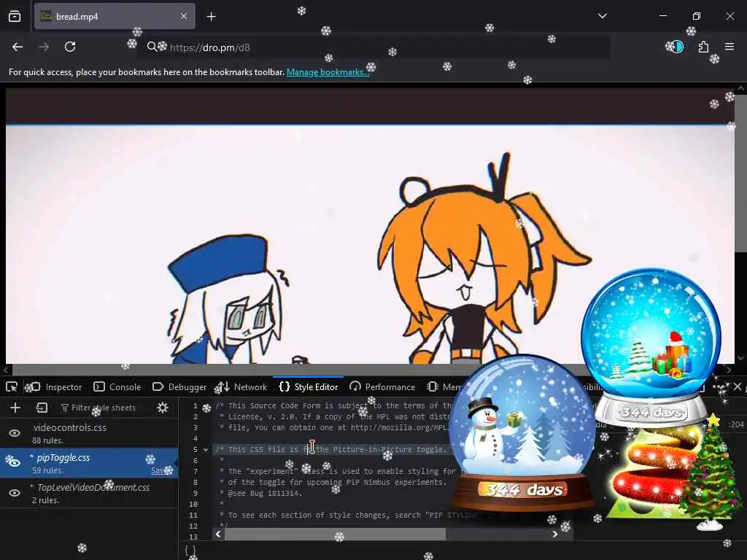Select the TopLevelVideoDocument.css style sheet
Image resolution: width=747 pixels, height=560 pixels.
[x=89, y=493]
